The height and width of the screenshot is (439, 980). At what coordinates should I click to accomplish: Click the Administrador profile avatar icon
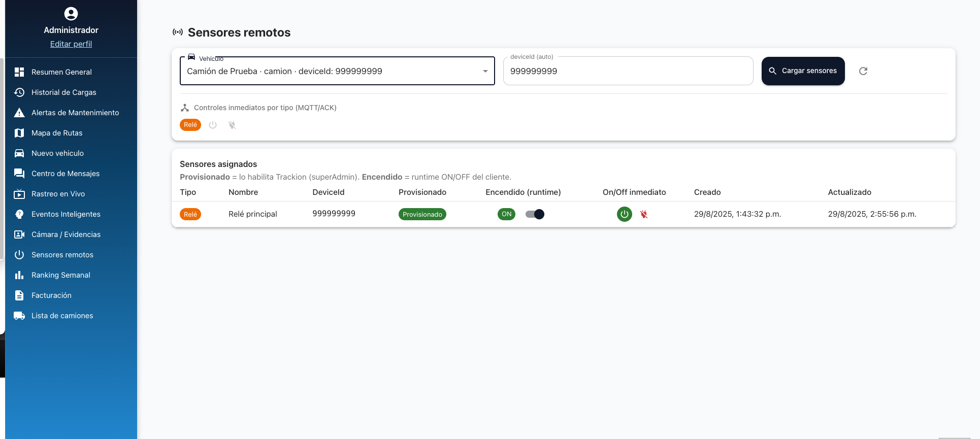[x=71, y=14]
